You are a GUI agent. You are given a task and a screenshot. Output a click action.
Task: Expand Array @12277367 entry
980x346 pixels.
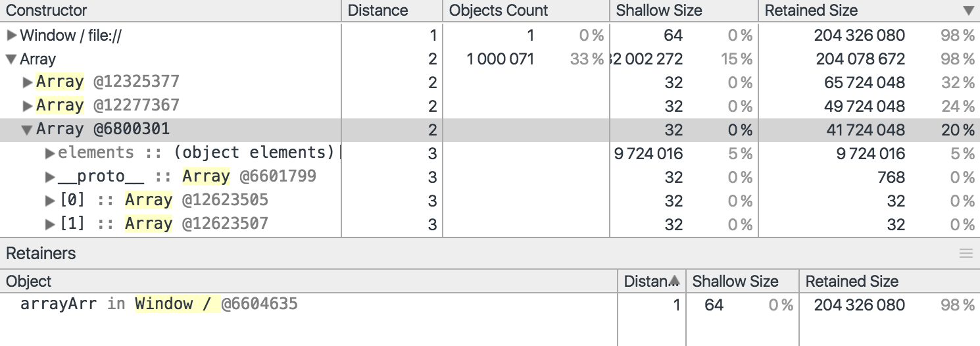(28, 107)
